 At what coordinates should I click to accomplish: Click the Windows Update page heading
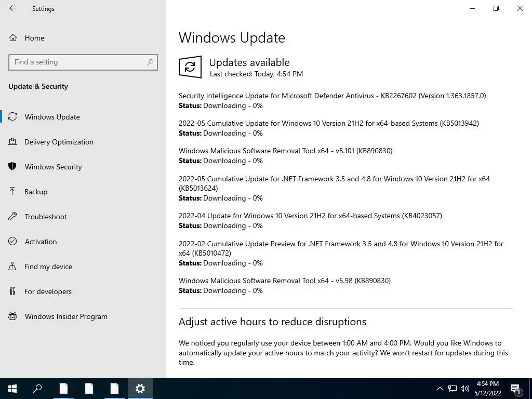232,37
